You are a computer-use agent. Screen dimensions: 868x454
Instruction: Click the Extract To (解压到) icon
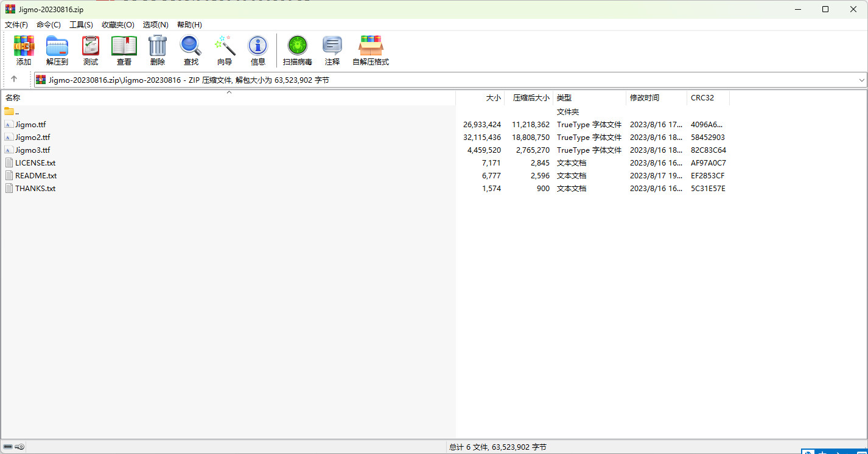click(57, 50)
